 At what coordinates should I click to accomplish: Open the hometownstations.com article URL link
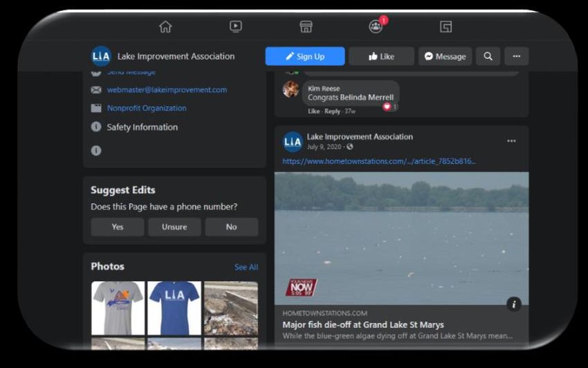pyautogui.click(x=379, y=161)
